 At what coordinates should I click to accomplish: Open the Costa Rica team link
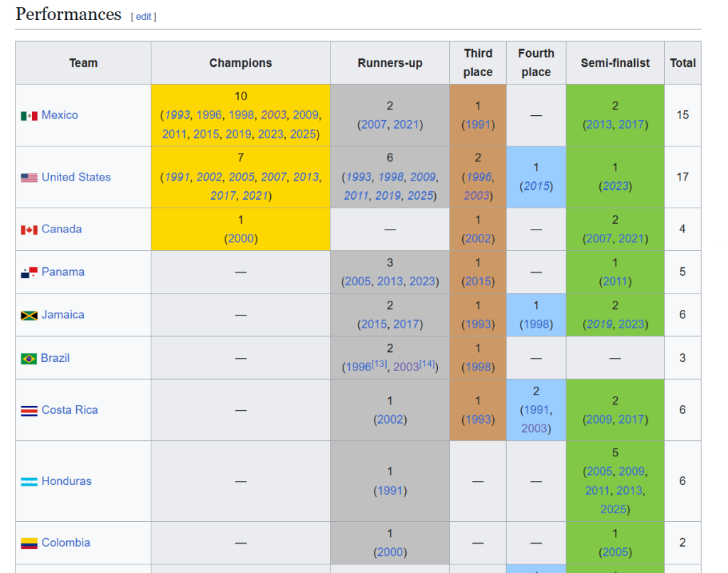(x=70, y=410)
